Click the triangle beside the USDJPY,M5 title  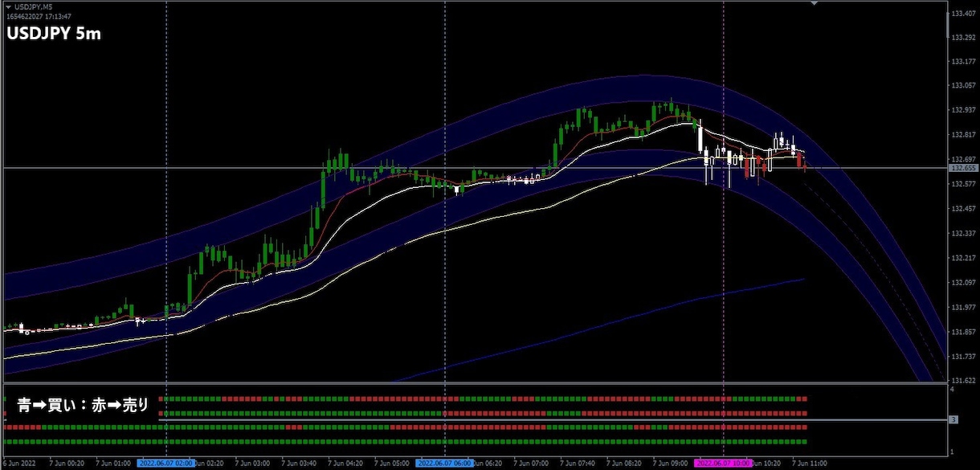pyautogui.click(x=8, y=7)
